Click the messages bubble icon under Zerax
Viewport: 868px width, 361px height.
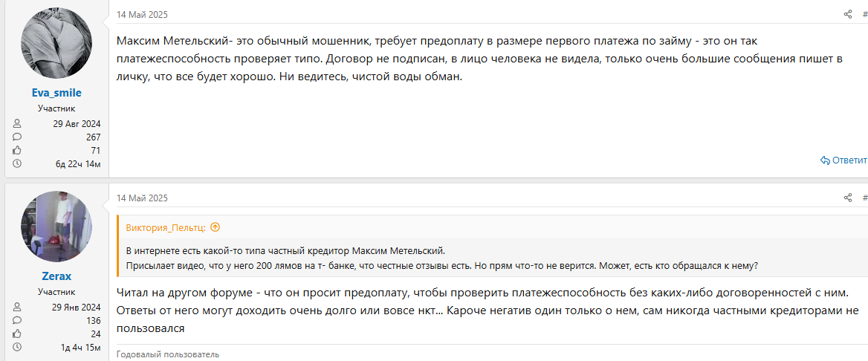coord(17,321)
